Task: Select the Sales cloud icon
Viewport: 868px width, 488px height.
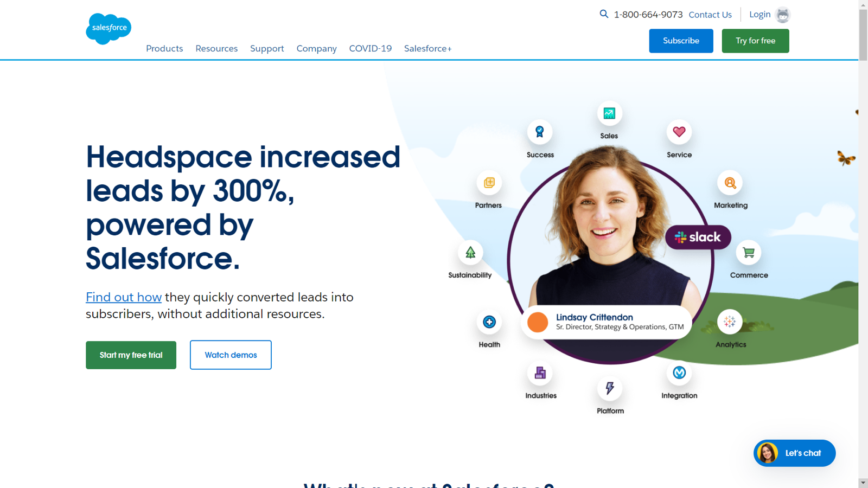Action: [609, 114]
